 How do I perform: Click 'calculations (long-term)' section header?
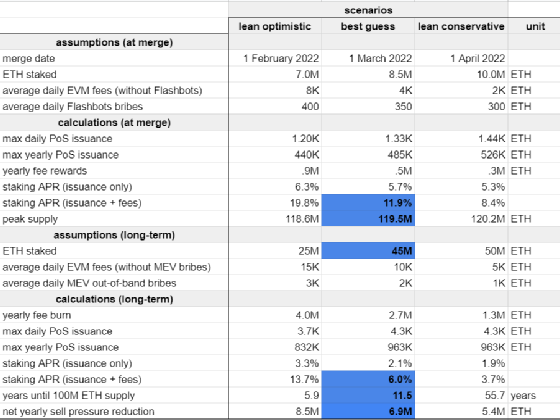(114, 299)
